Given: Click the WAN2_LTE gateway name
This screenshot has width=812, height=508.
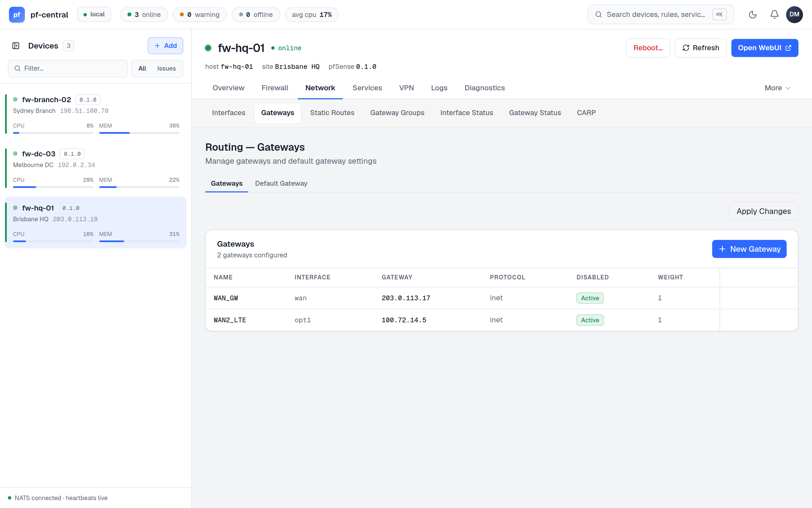Looking at the screenshot, I should pyautogui.click(x=230, y=320).
